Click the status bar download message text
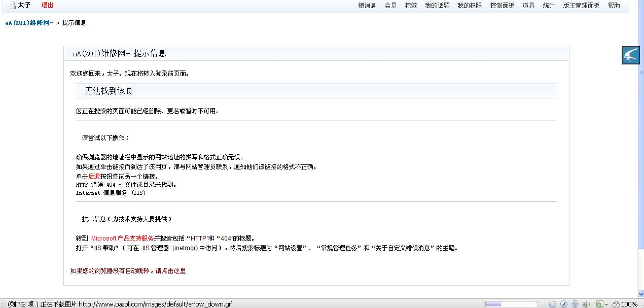The height and width of the screenshot is (308, 644). [123, 304]
